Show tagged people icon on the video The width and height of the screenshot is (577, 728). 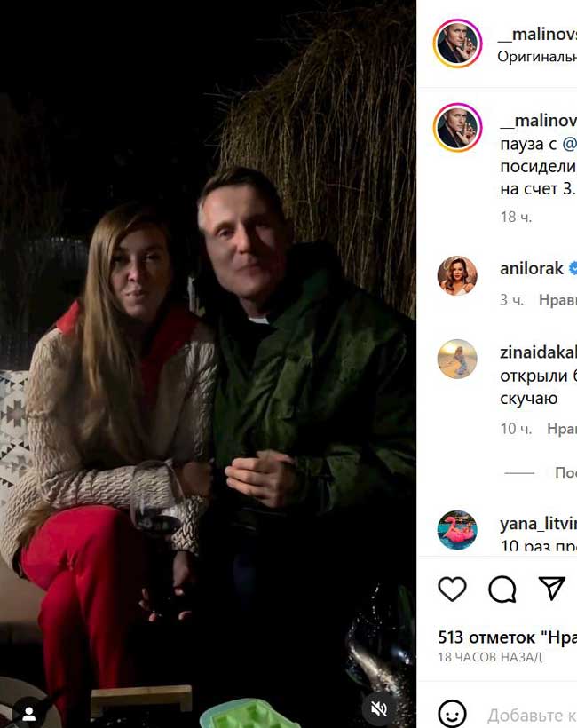tap(28, 712)
